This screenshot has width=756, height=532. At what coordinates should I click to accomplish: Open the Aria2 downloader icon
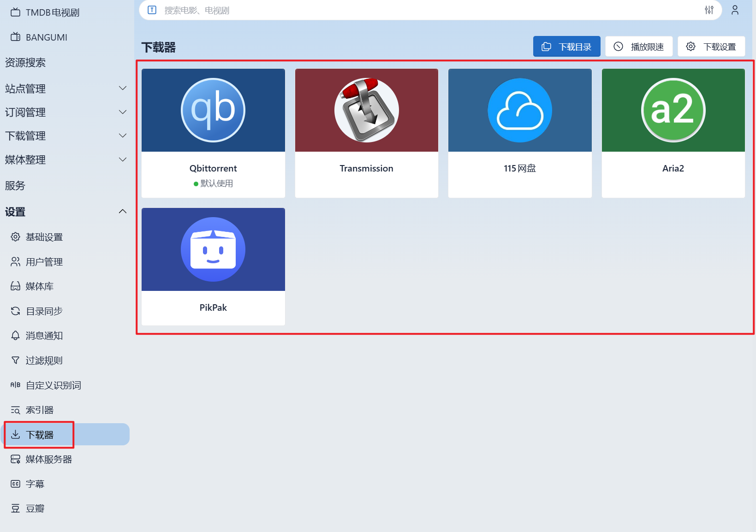click(x=673, y=110)
